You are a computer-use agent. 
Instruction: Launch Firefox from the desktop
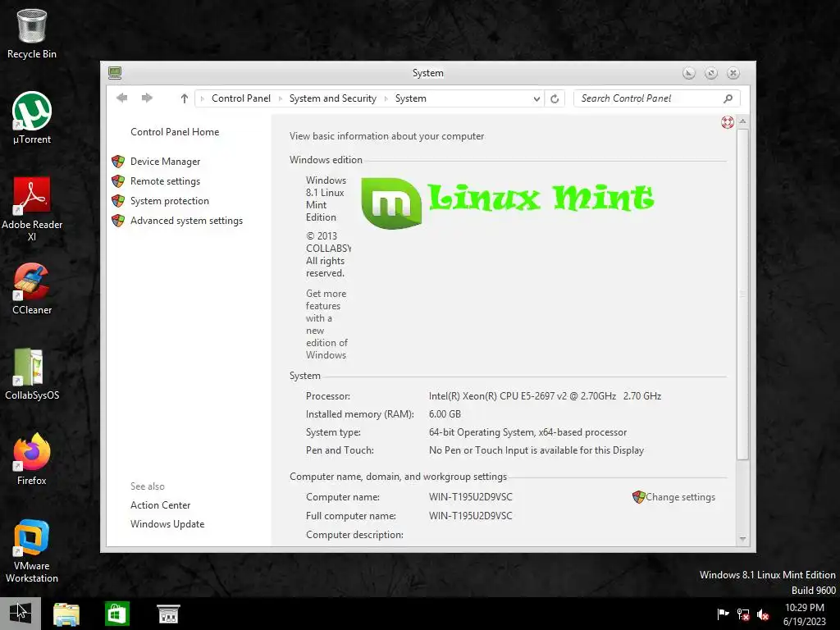(x=32, y=459)
